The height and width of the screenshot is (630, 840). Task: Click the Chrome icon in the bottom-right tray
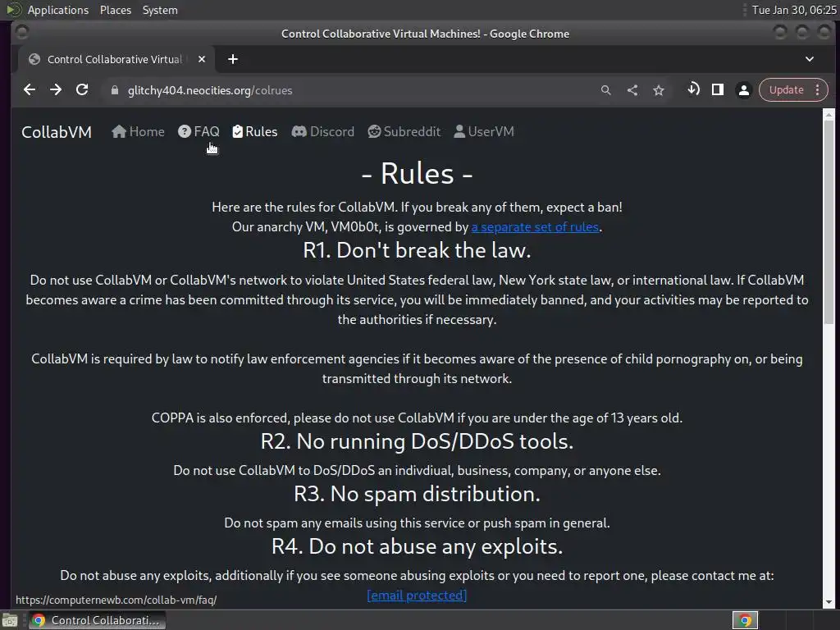point(745,620)
